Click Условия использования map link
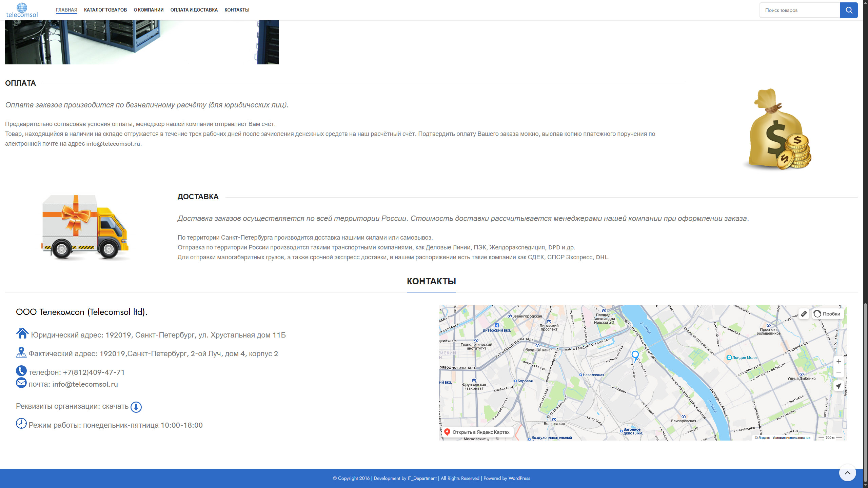The width and height of the screenshot is (868, 488). (x=791, y=438)
